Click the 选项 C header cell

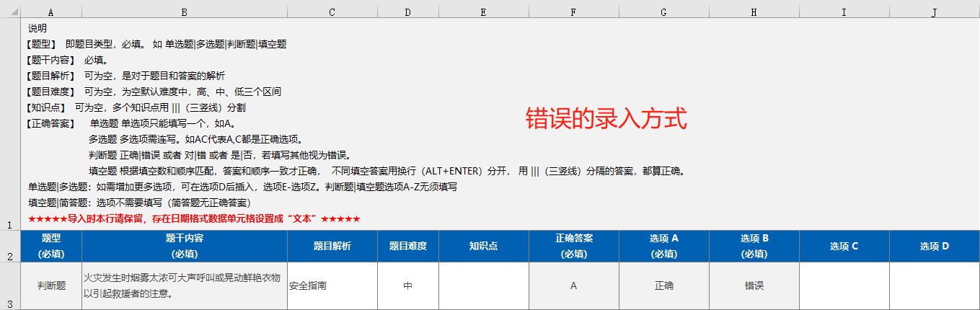point(844,246)
